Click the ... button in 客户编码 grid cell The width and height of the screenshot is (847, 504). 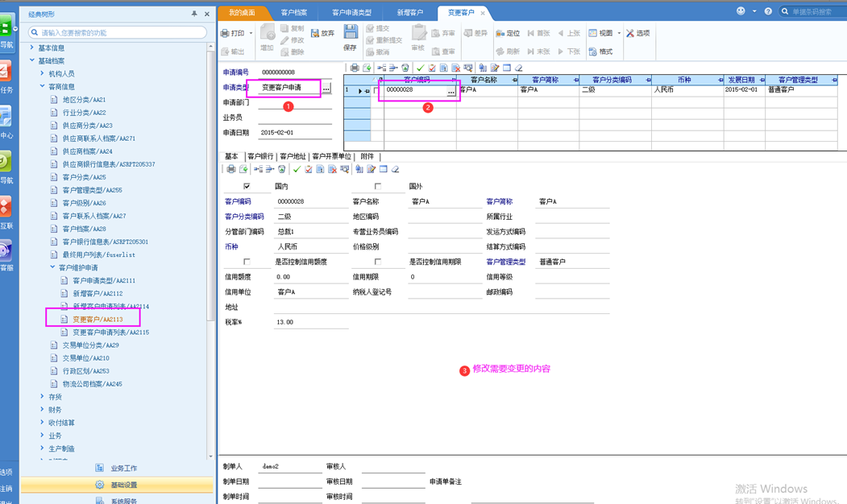pos(451,91)
